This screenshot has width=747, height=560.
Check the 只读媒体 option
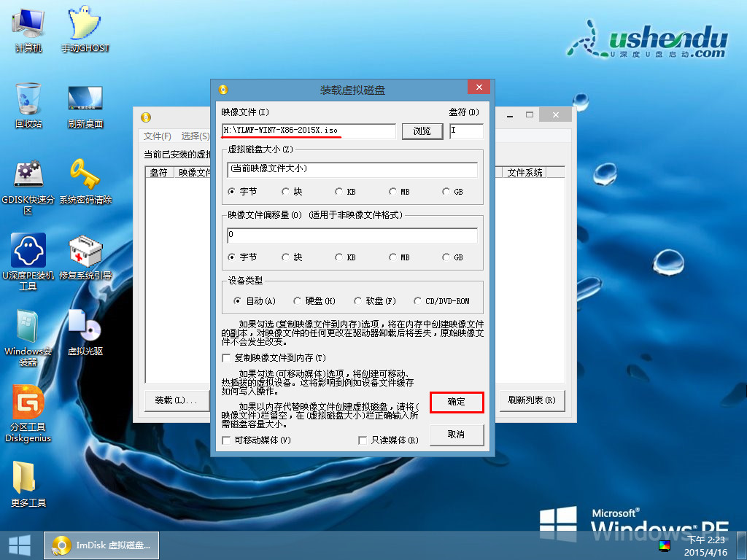pyautogui.click(x=363, y=440)
